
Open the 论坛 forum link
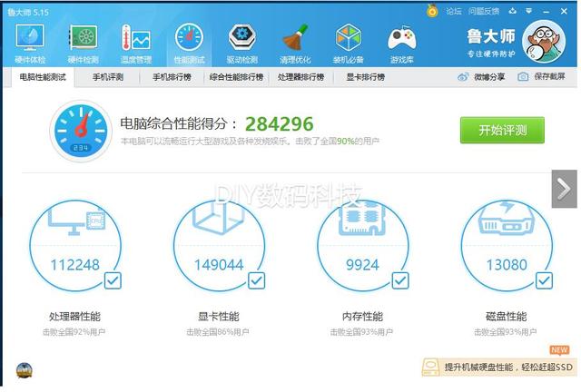pyautogui.click(x=454, y=11)
